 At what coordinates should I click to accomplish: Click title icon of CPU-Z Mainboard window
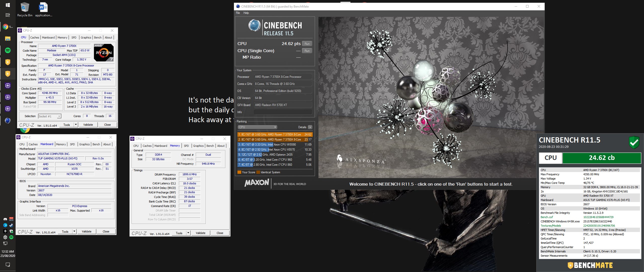coord(18,137)
